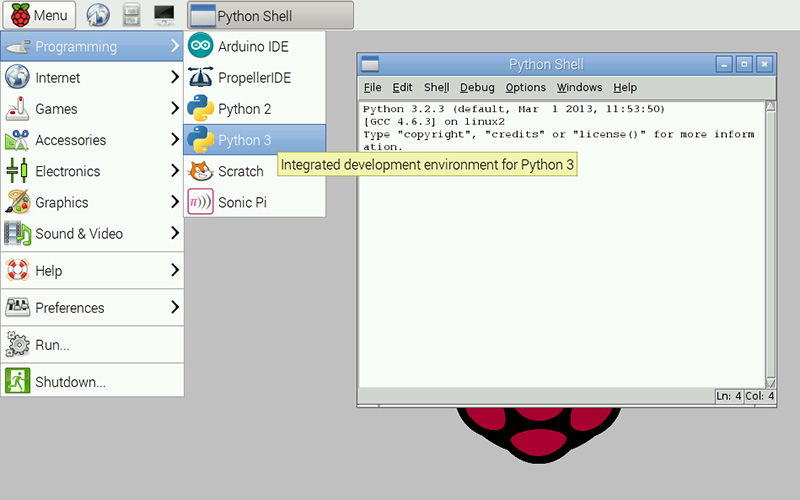Click the Graphics palette icon
800x500 pixels.
coord(17,202)
